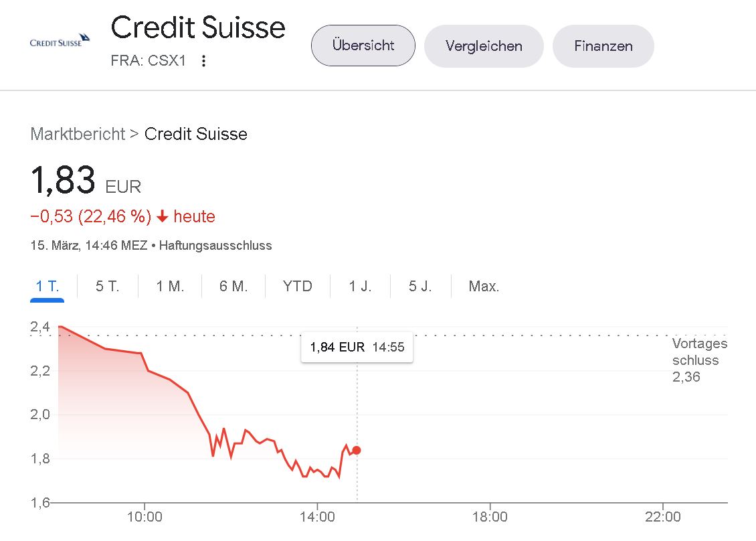Click the Credit Suisse logo icon
The height and width of the screenshot is (541, 756).
60,41
